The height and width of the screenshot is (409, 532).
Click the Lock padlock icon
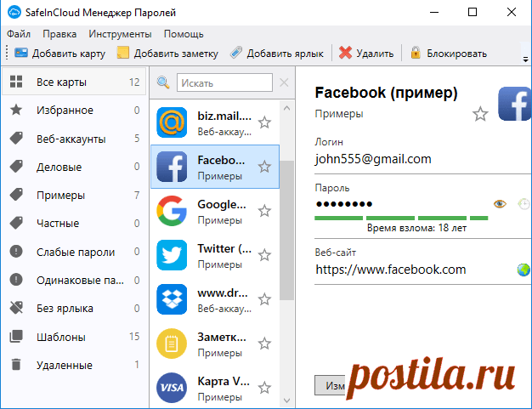pyautogui.click(x=416, y=53)
